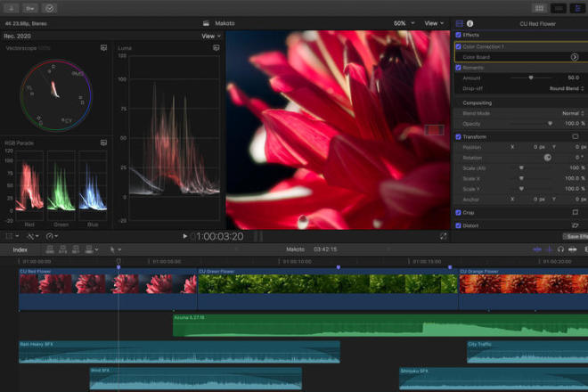Click the import media arrow button
Screen dimensions: 588x392
(x=11, y=8)
